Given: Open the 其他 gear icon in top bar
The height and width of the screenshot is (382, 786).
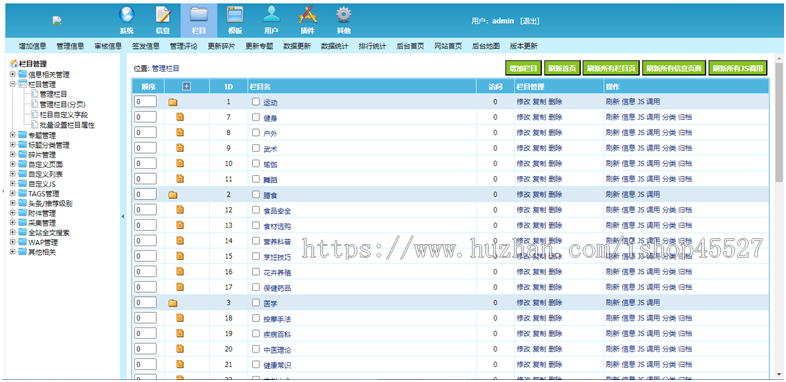Looking at the screenshot, I should (343, 15).
